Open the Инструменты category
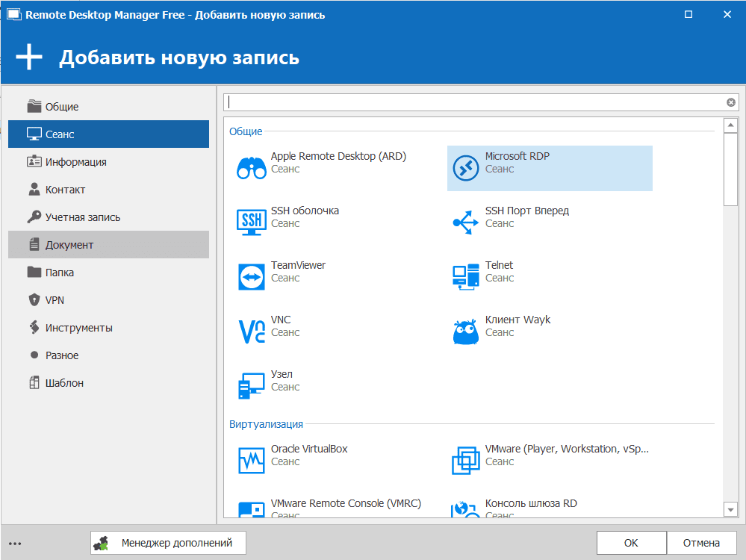Viewport: 746px width, 560px height. coord(108,327)
